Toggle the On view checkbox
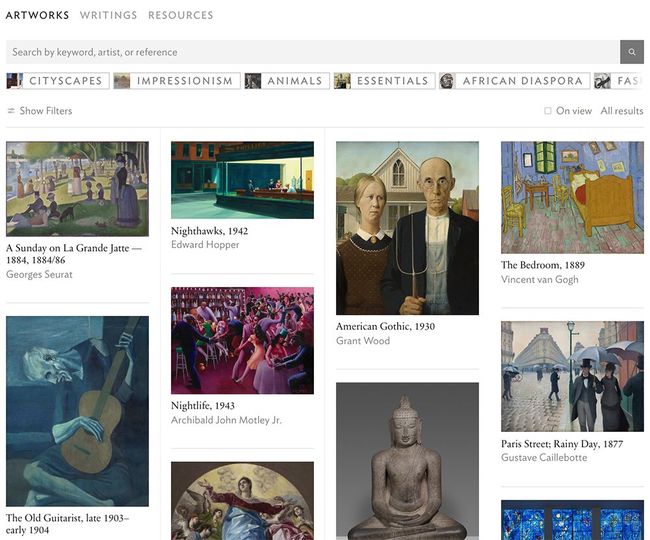Viewport: 650px width, 540px height. 548,111
